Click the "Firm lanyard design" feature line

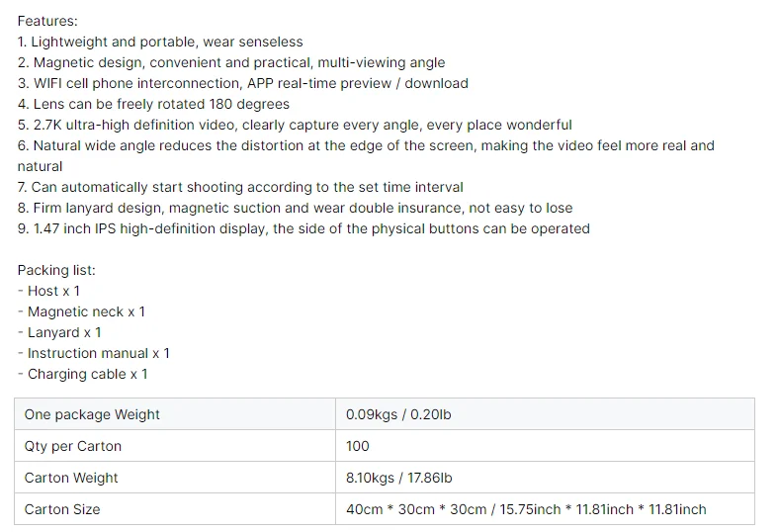click(295, 208)
